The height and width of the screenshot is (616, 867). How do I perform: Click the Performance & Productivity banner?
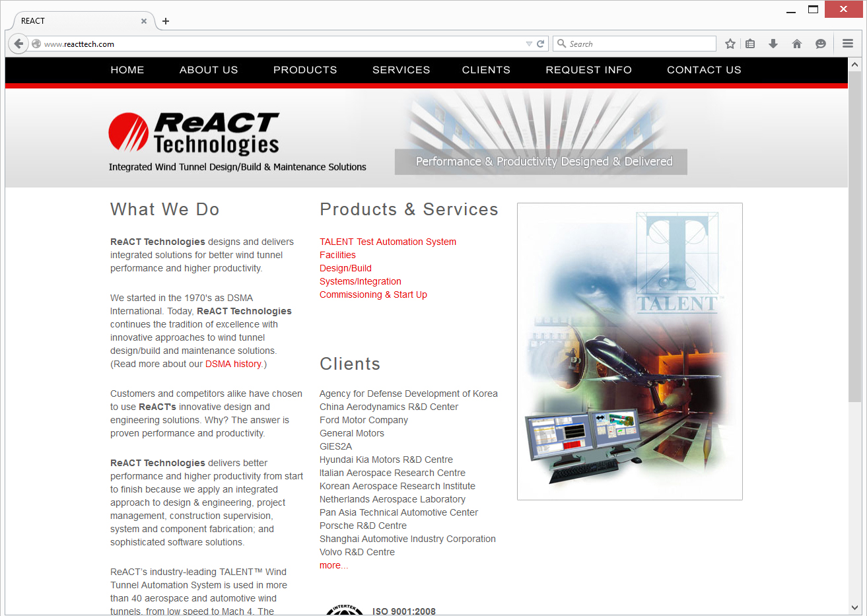point(541,162)
